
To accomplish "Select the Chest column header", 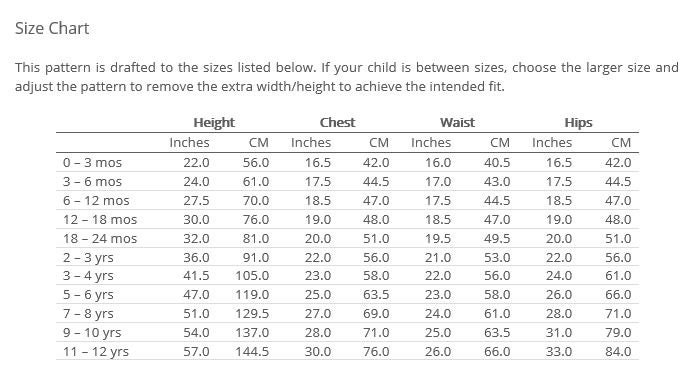I will (337, 122).
